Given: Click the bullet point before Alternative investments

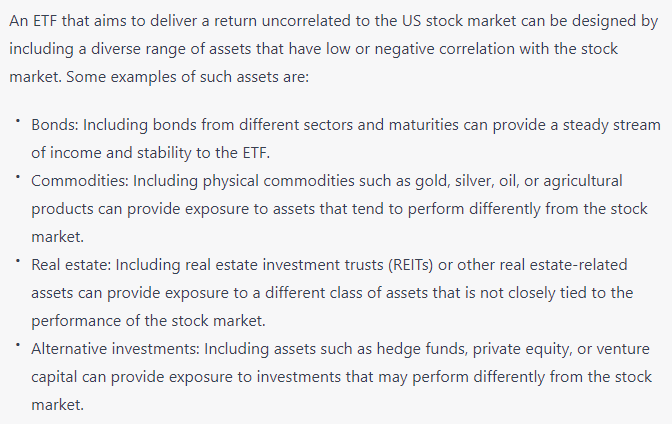Looking at the screenshot, I should point(18,345).
